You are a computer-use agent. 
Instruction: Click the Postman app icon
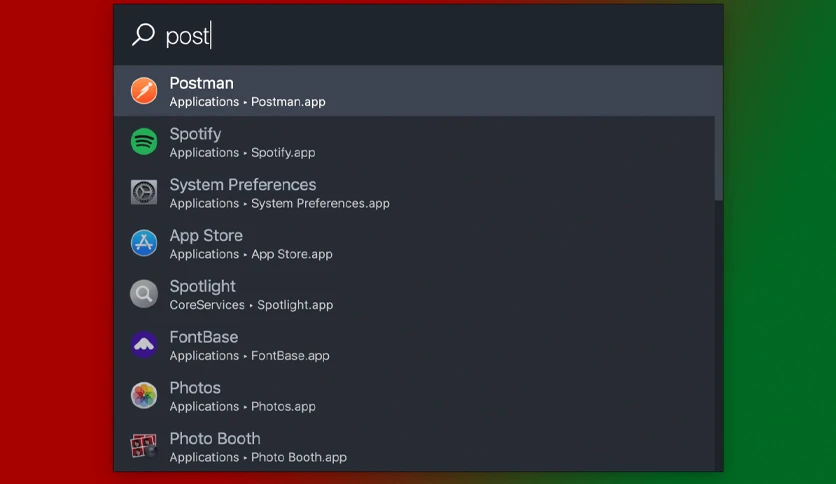click(x=144, y=91)
